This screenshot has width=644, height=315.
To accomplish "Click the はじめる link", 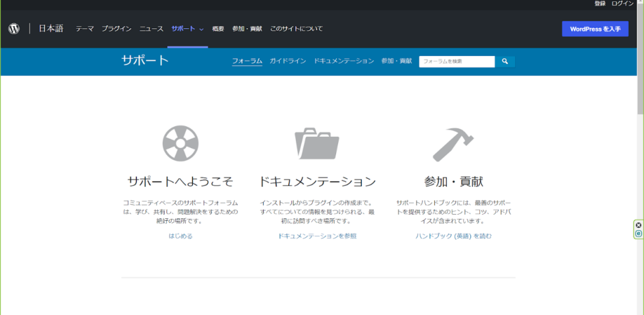I will click(181, 236).
